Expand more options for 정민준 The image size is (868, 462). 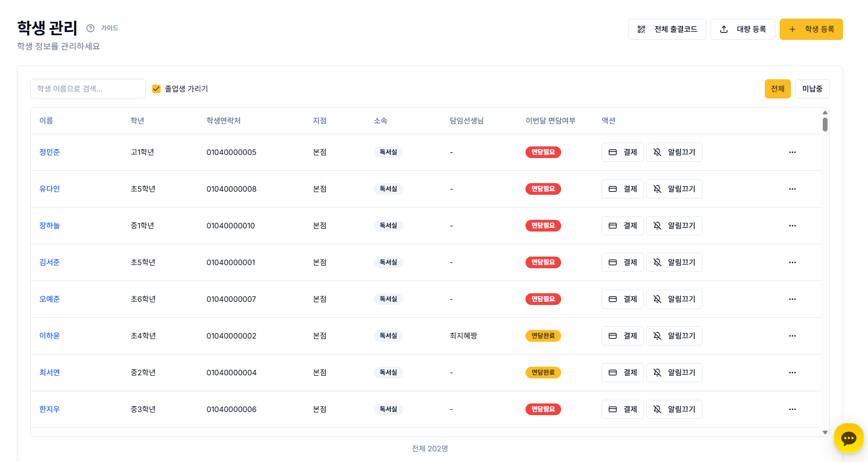coord(792,152)
